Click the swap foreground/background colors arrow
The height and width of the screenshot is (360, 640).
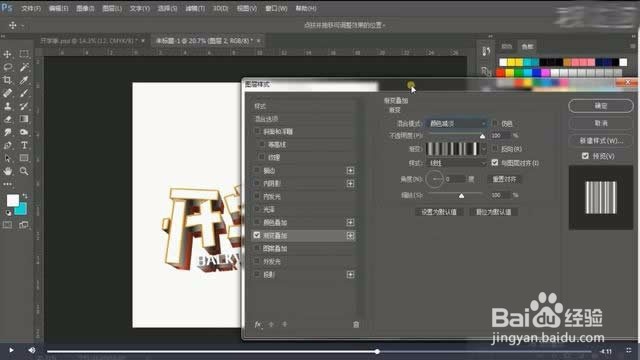click(x=25, y=196)
